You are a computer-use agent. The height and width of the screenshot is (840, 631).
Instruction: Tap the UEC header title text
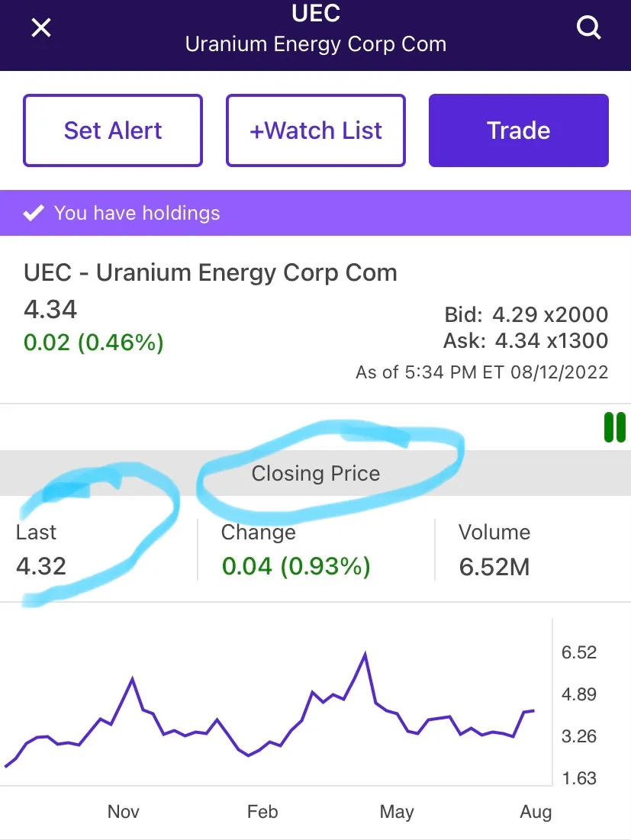click(x=316, y=13)
